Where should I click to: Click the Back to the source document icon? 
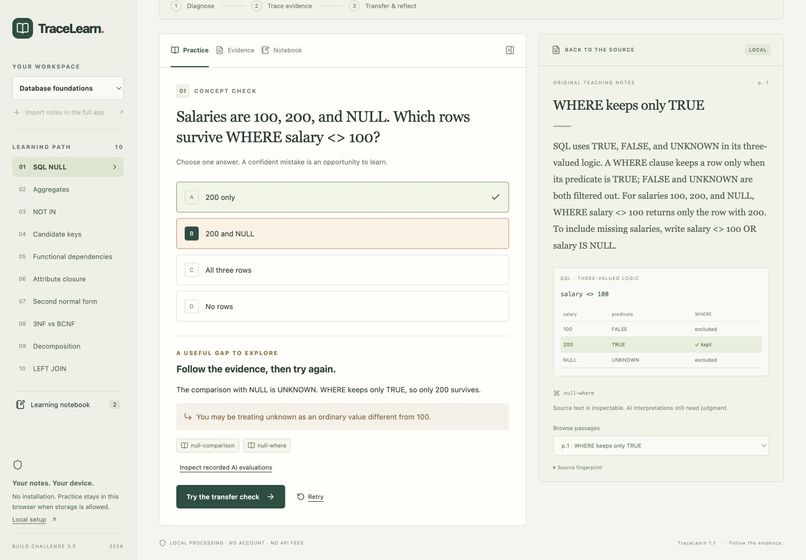(x=556, y=50)
